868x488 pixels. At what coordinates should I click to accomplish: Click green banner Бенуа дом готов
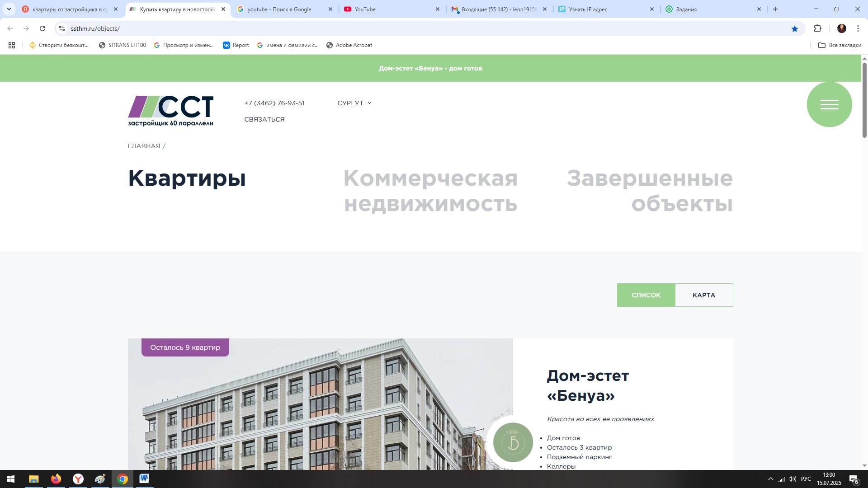click(x=430, y=68)
